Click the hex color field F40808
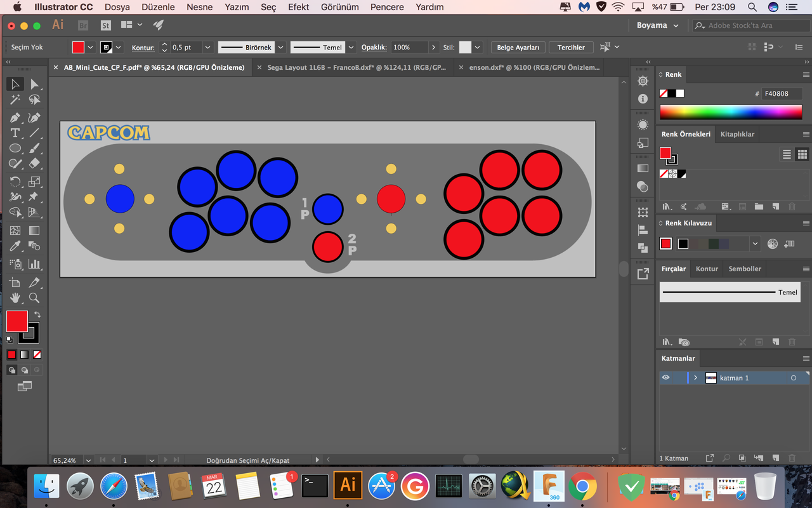 [x=782, y=93]
